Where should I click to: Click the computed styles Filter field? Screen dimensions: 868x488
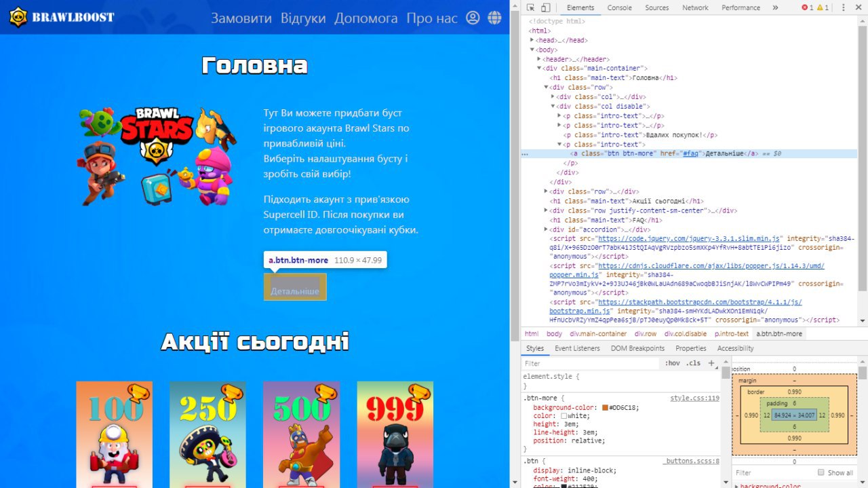click(773, 472)
